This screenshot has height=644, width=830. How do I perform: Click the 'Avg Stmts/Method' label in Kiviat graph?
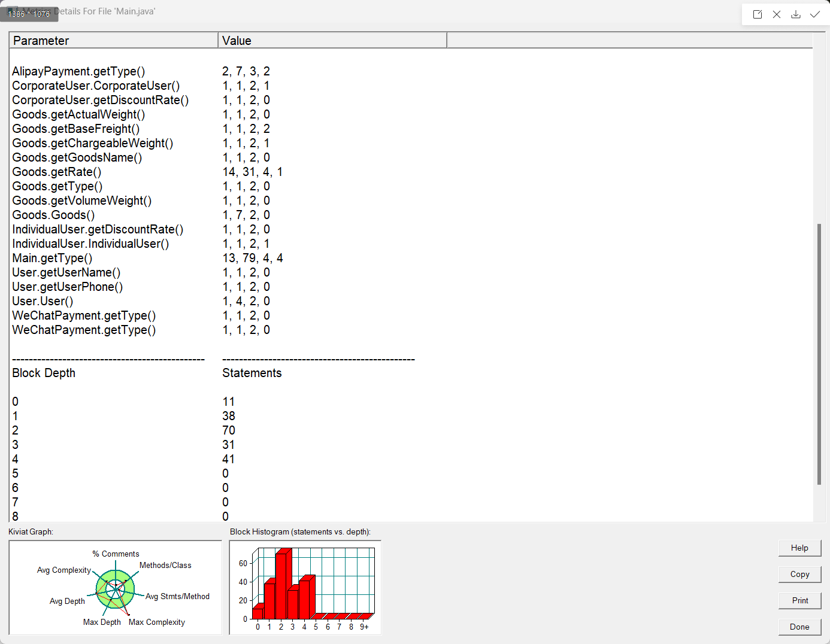point(177,596)
